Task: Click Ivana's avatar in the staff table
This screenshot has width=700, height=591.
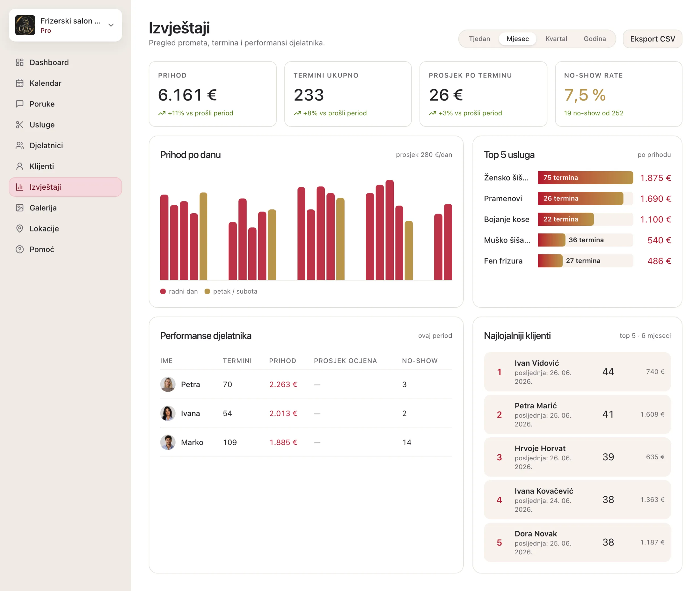Action: point(168,414)
